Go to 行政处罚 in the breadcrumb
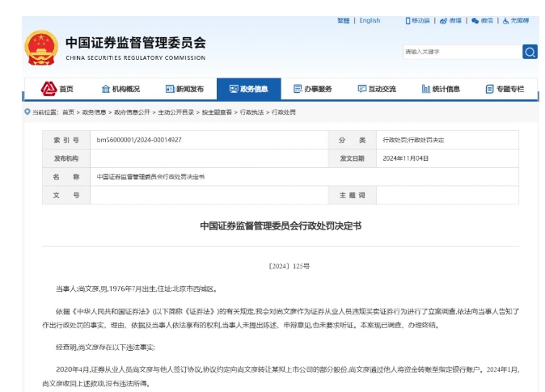This screenshot has height=392, width=545. [284, 112]
